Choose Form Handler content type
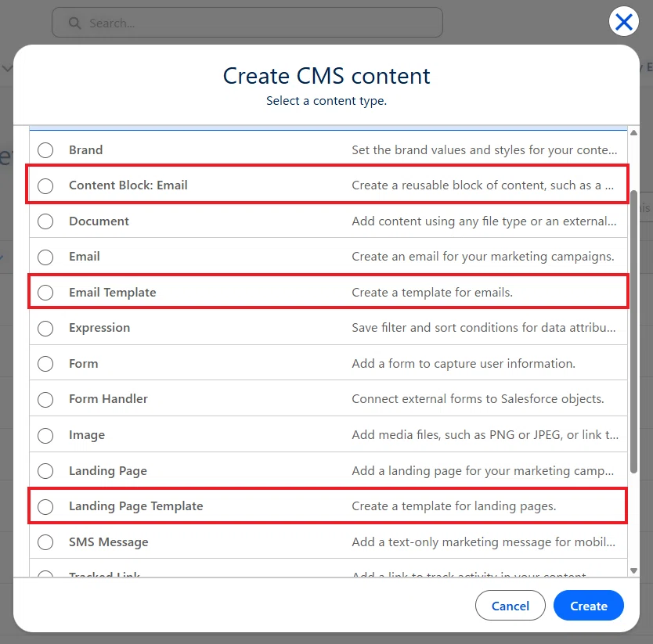The height and width of the screenshot is (644, 653). coord(45,399)
